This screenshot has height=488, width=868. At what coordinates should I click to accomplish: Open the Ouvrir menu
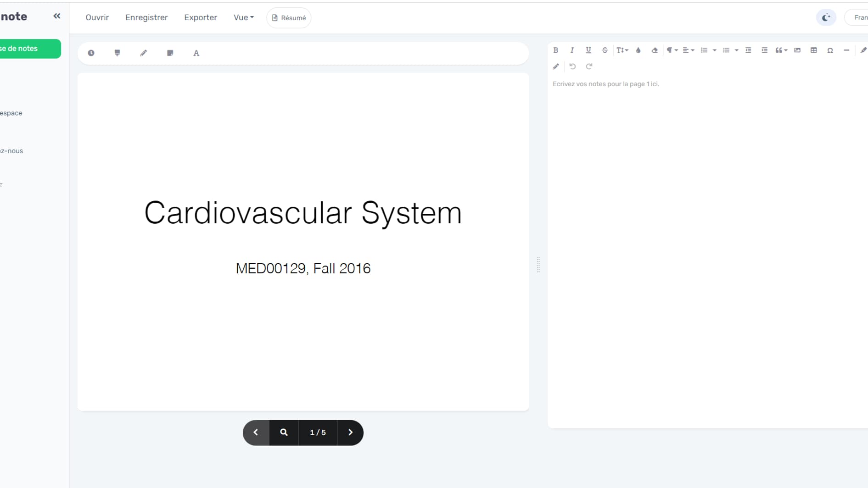point(97,18)
